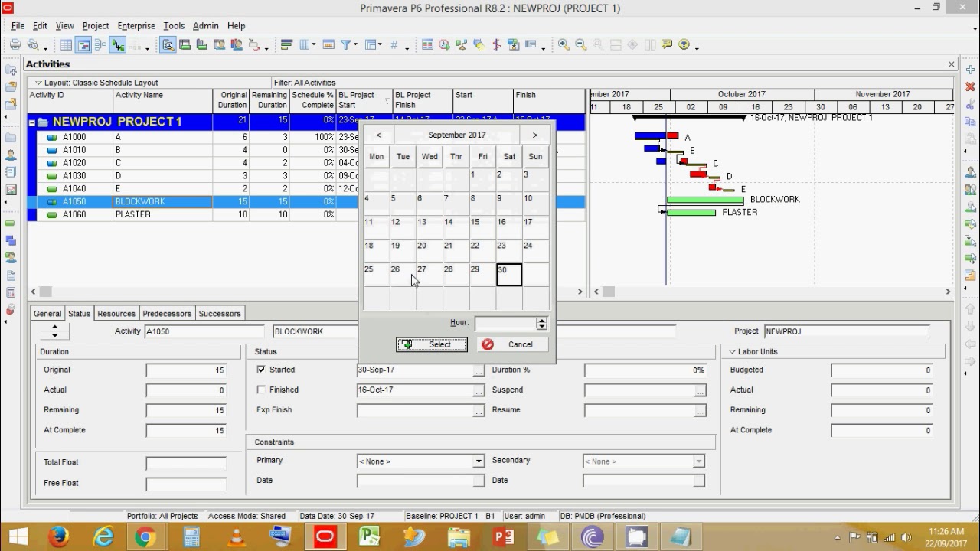Open Google Chrome from the taskbar
980x551 pixels.
tap(144, 537)
